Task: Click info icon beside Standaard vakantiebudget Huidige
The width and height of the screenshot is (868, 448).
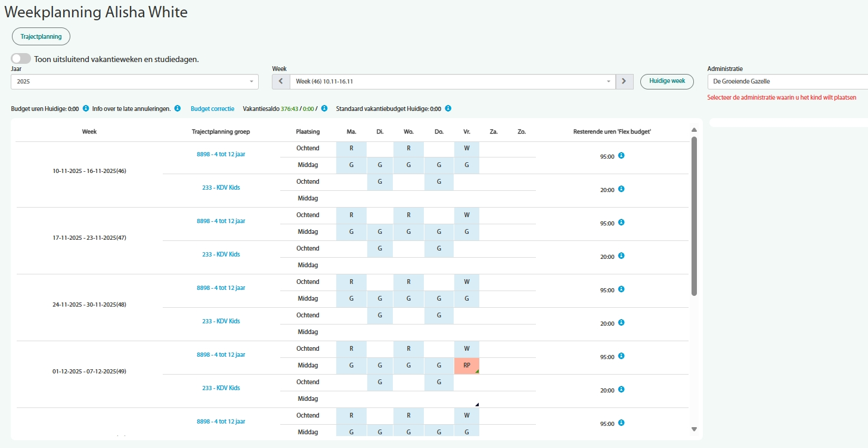Action: [x=448, y=109]
